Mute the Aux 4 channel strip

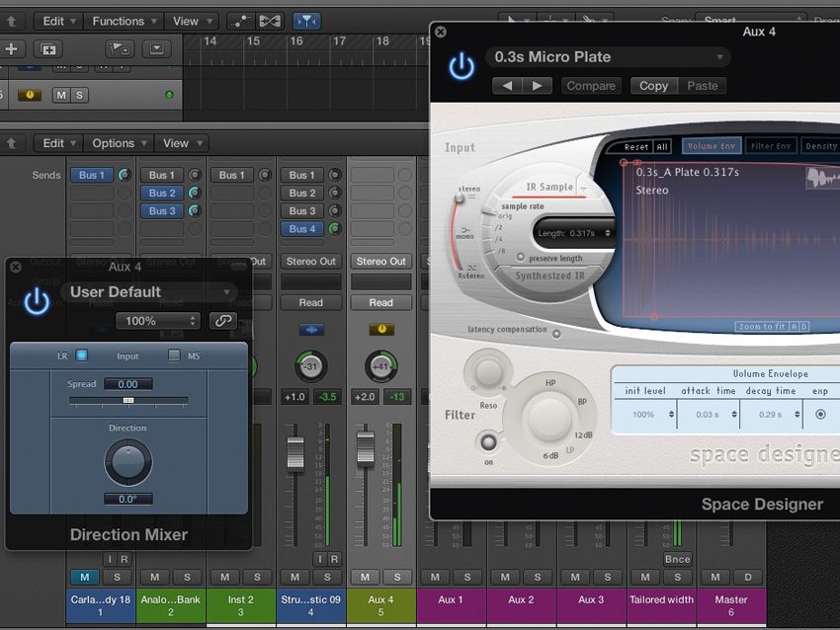point(365,577)
